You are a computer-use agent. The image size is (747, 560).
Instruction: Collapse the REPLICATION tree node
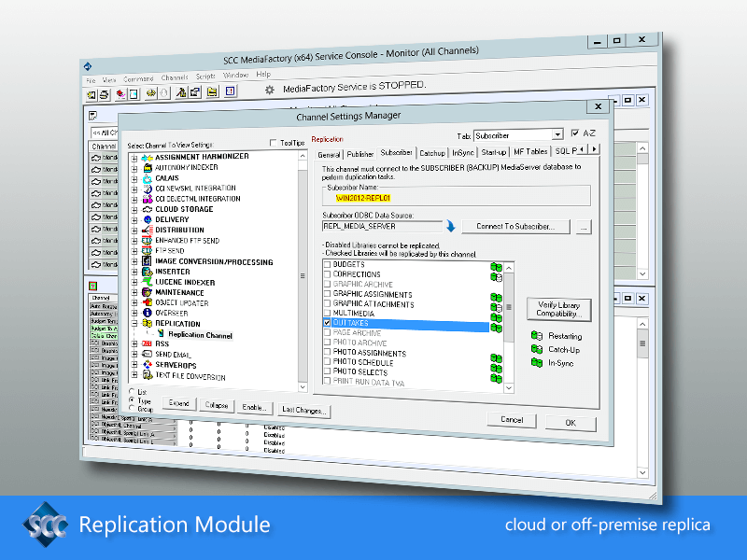click(x=134, y=323)
